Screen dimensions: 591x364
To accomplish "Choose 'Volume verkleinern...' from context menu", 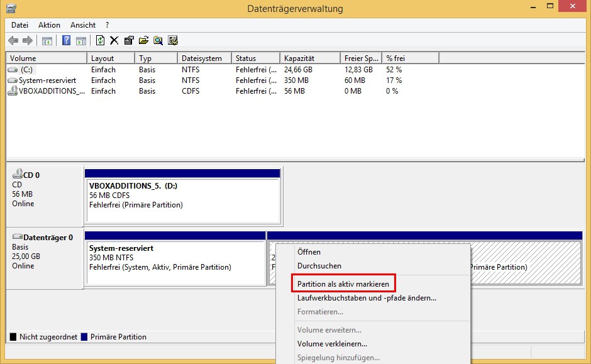I will pyautogui.click(x=332, y=344).
